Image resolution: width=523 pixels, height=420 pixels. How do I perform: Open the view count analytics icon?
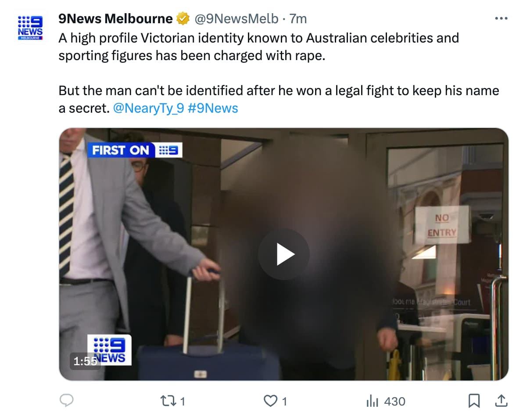click(372, 401)
